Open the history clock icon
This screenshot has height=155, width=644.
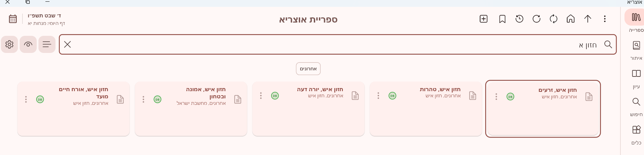(x=519, y=19)
